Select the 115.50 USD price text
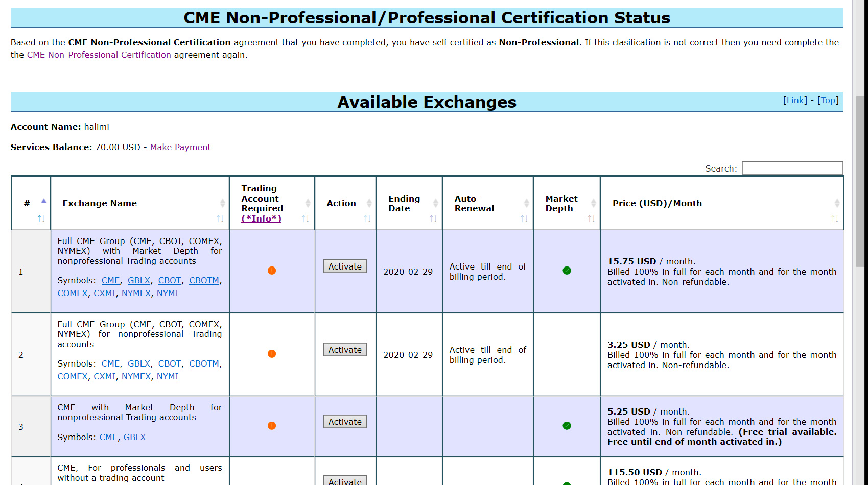This screenshot has width=868, height=485. coord(635,472)
